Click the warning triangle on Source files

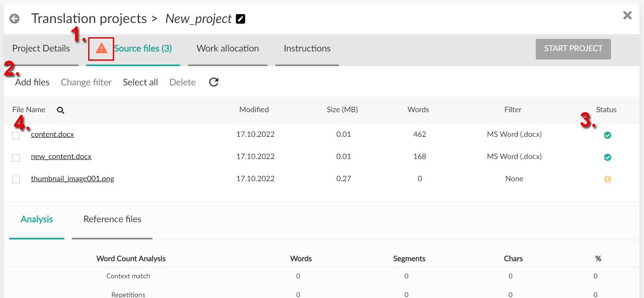tap(101, 49)
